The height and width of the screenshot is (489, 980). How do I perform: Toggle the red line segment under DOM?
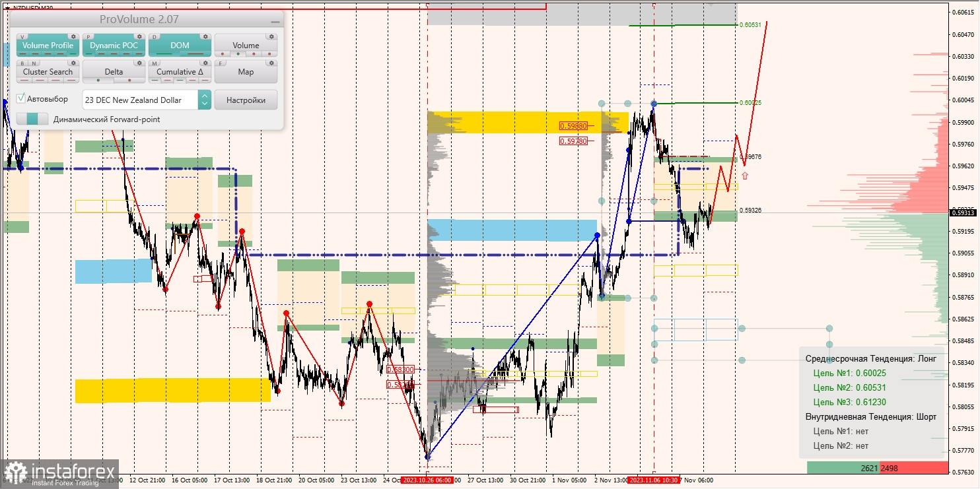pyautogui.click(x=195, y=54)
